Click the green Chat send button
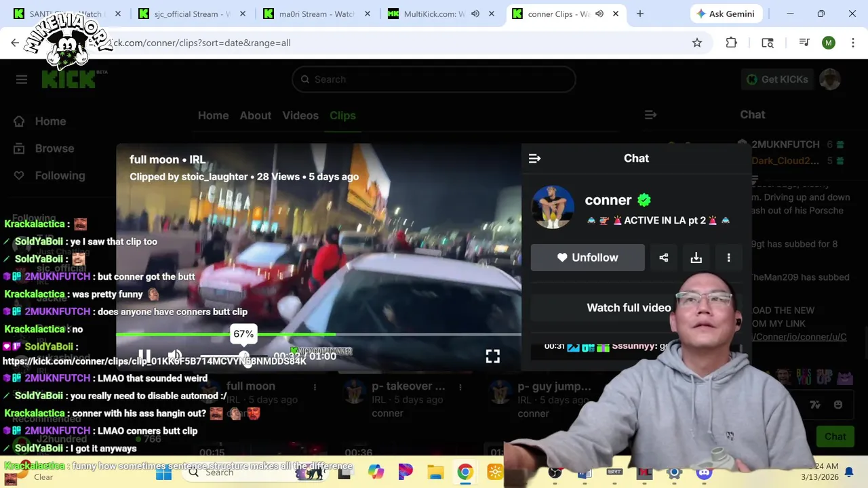 click(x=835, y=437)
